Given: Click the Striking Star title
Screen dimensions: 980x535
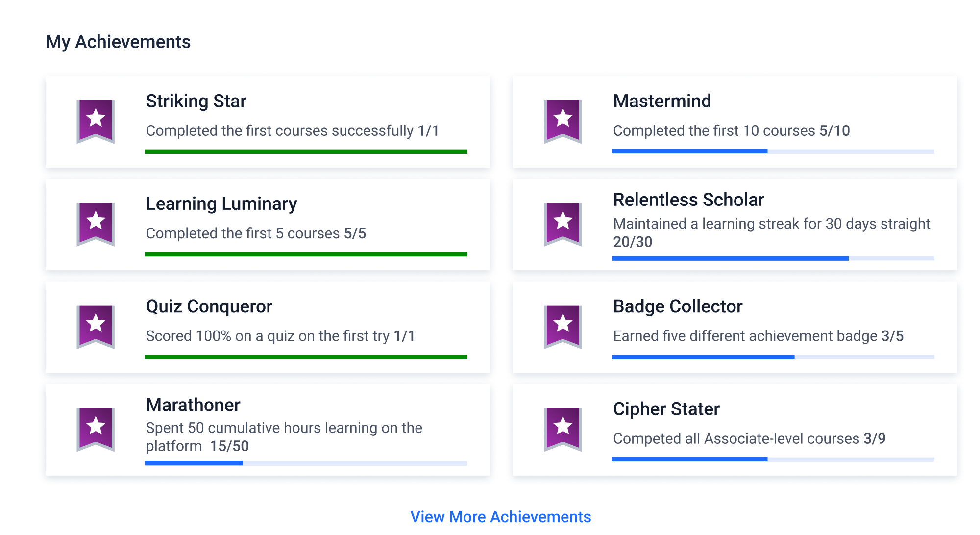Looking at the screenshot, I should [196, 101].
